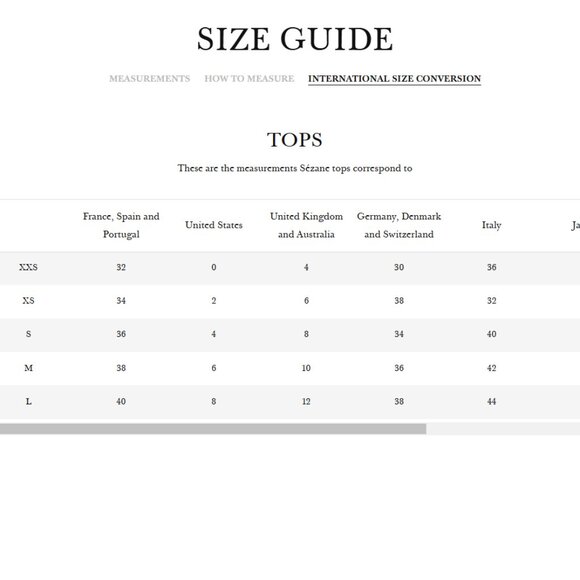Click UK value 12 in L row

[306, 401]
